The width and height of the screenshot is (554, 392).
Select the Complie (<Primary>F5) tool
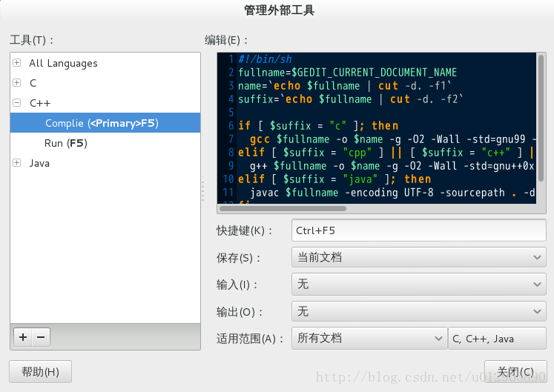pos(105,123)
